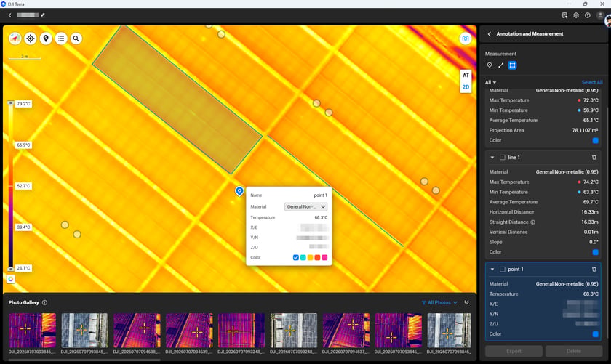Open the color palette icon below temperature scale
Screen dimensions: 611x364
[10, 279]
